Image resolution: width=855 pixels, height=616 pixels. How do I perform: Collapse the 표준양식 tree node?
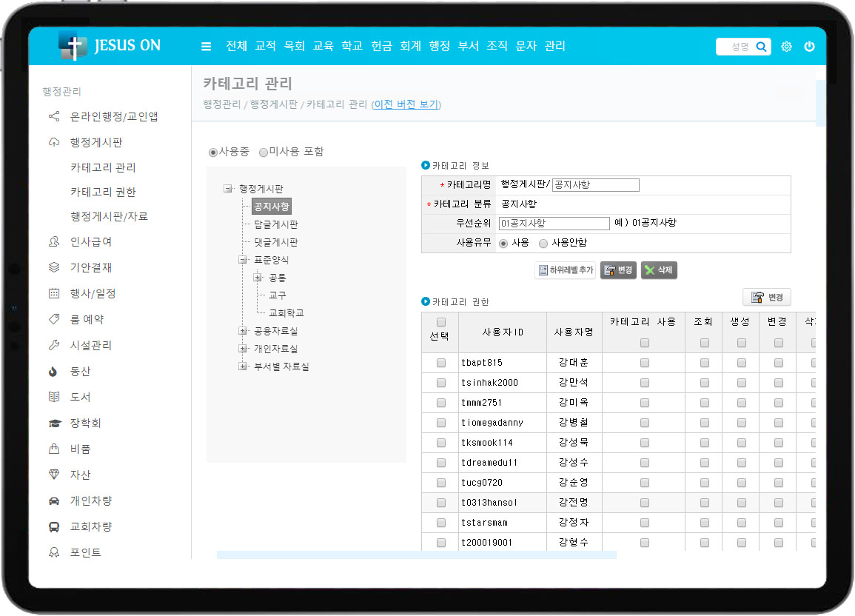[242, 260]
